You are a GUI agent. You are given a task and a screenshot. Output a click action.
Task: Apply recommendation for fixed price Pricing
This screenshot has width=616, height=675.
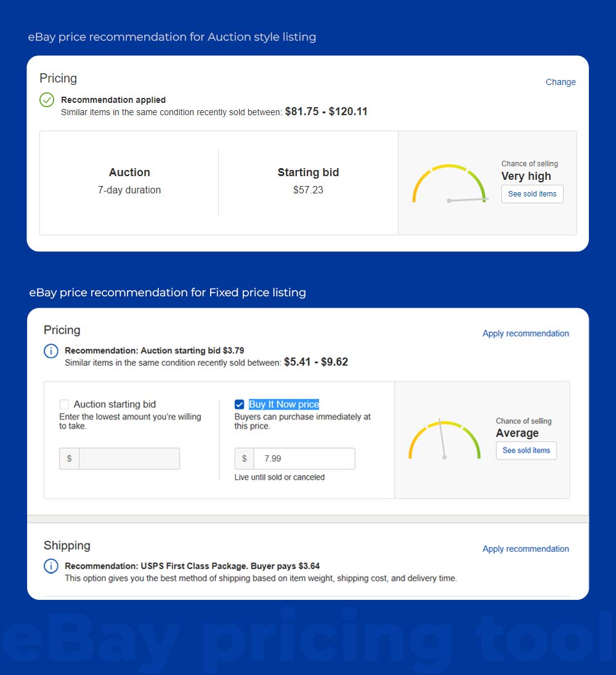point(525,333)
